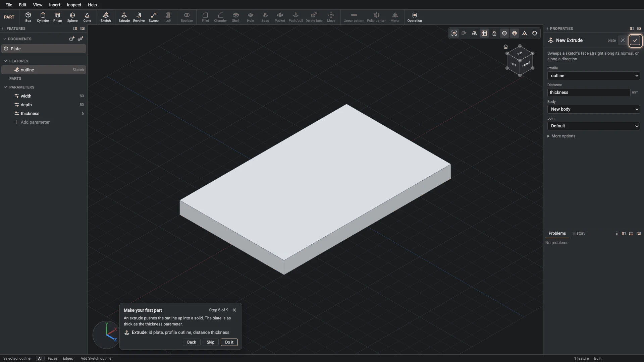
Task: Click the Mirror tool
Action: click(x=395, y=17)
